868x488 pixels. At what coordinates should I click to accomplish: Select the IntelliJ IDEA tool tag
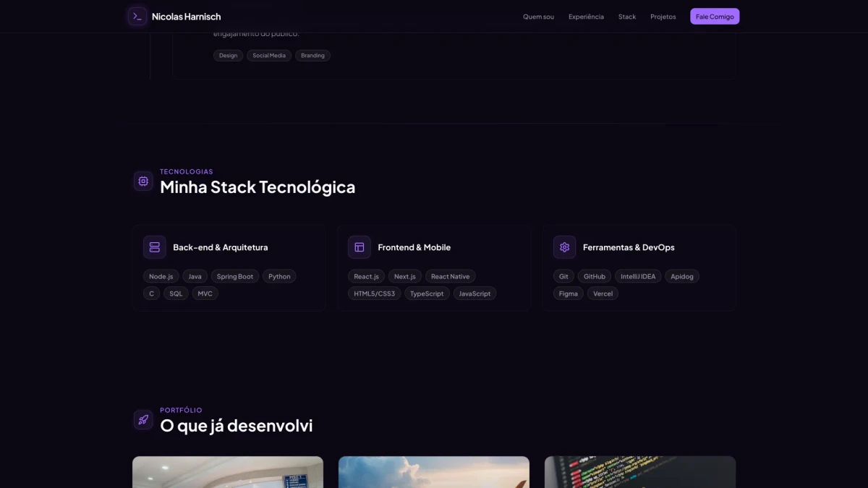638,276
